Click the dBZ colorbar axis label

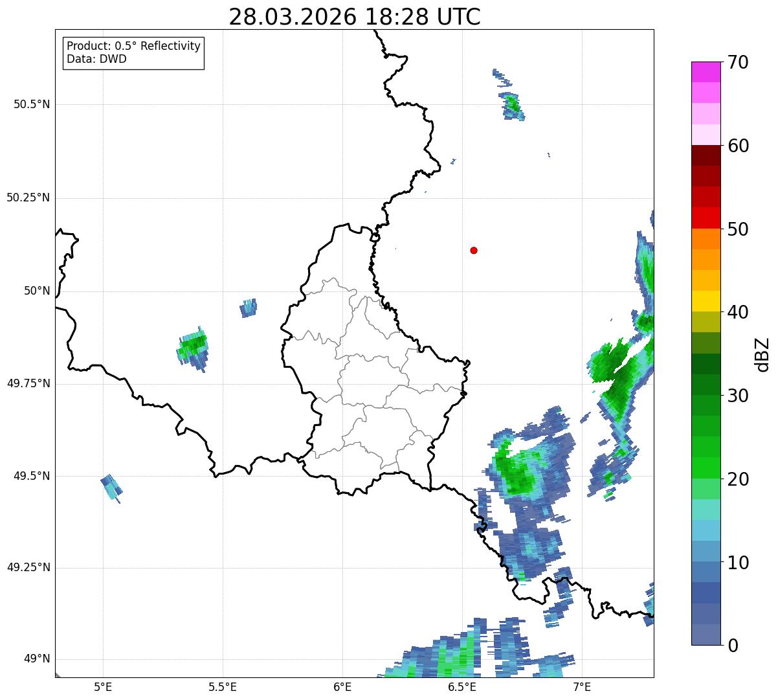(762, 354)
